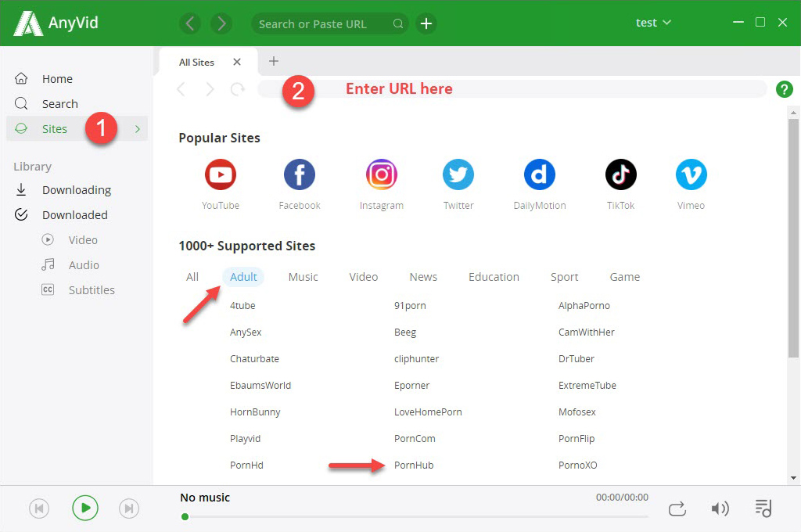Toggle the repeat loop mode

[x=677, y=509]
